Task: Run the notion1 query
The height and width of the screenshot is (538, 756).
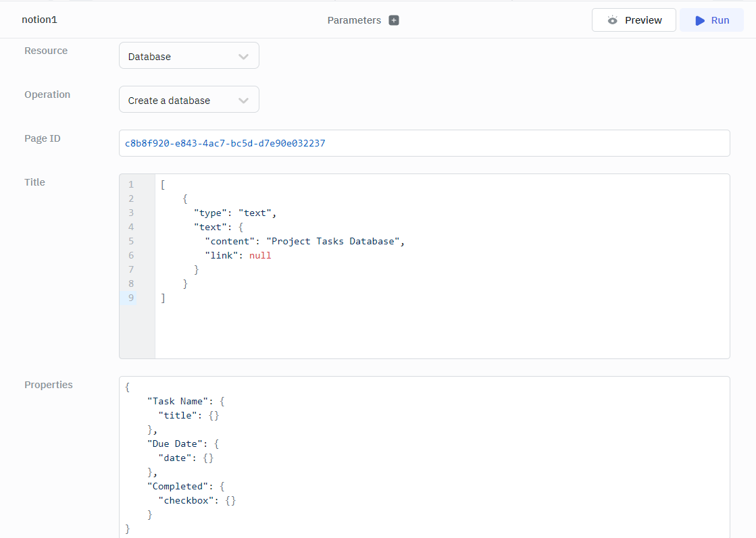Action: [x=711, y=20]
